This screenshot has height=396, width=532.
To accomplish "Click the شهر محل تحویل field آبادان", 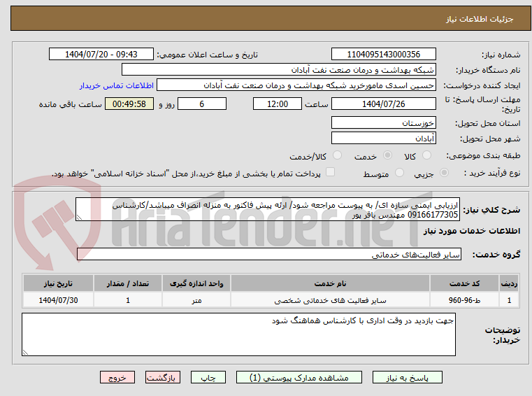I will click(383, 138).
